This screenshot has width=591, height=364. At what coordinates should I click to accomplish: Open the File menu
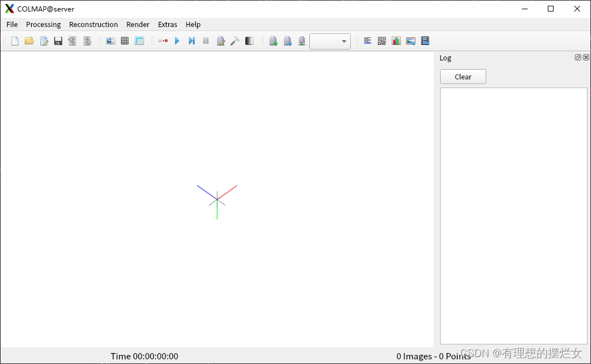click(x=12, y=24)
